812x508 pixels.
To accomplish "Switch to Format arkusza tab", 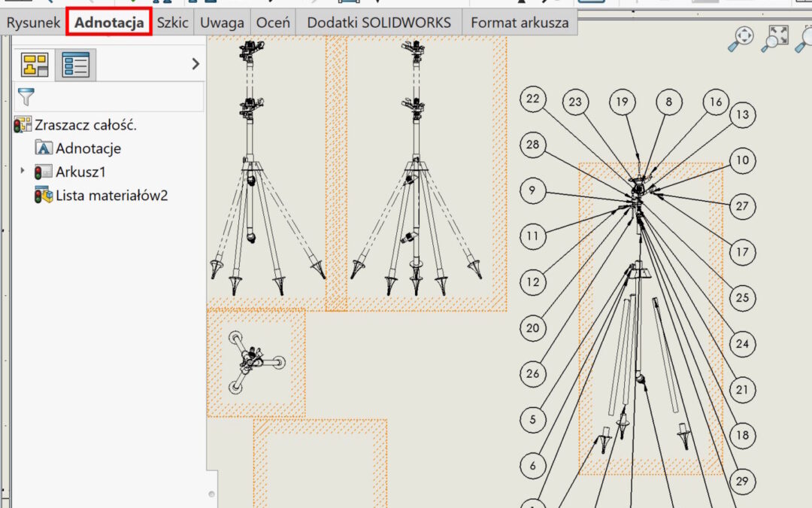I will click(520, 23).
